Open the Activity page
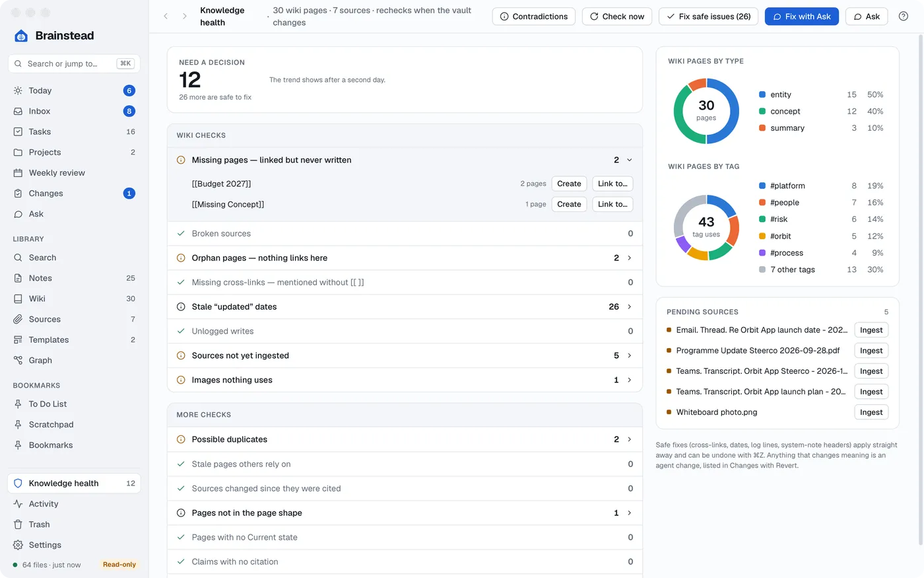This screenshot has height=578, width=924. pos(74,504)
